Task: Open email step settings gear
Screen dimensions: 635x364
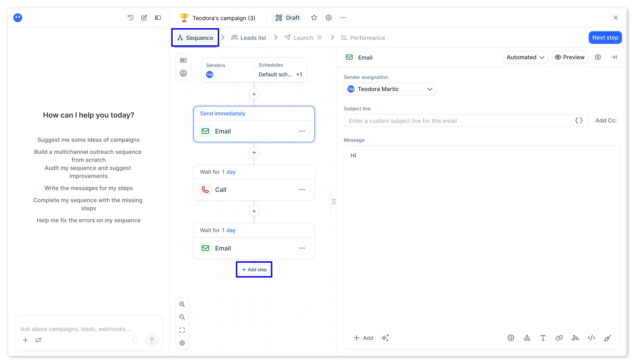Action: tap(598, 57)
